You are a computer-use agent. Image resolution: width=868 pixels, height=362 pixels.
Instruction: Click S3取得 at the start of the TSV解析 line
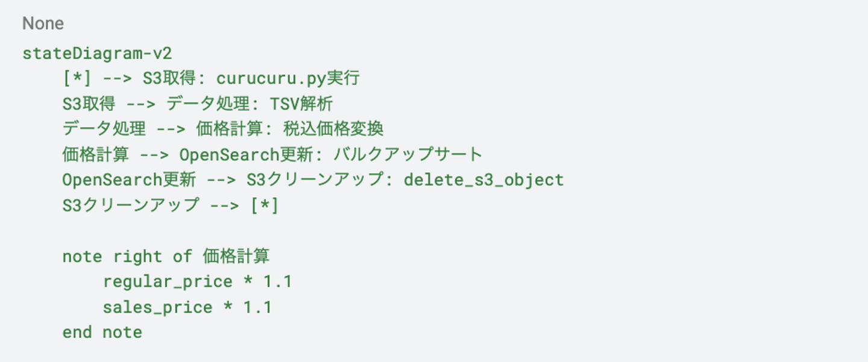tap(88, 104)
